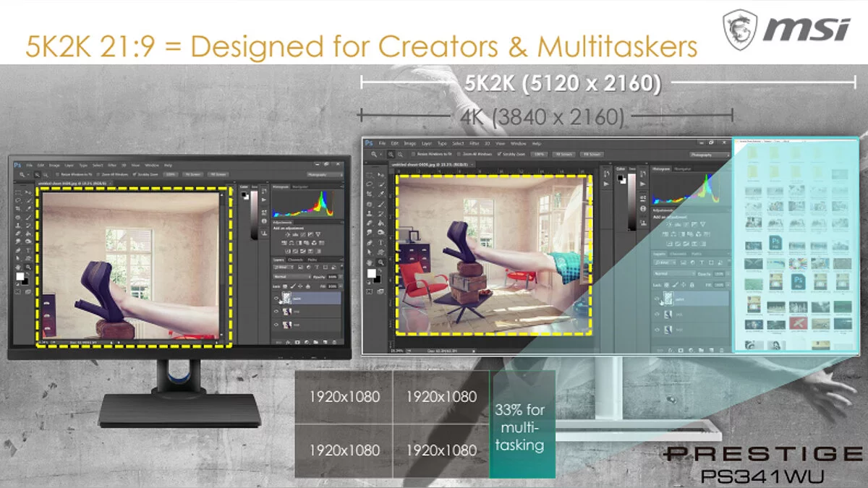
Task: Select the Rectangular Marquee tool on left monitor
Action: click(18, 192)
